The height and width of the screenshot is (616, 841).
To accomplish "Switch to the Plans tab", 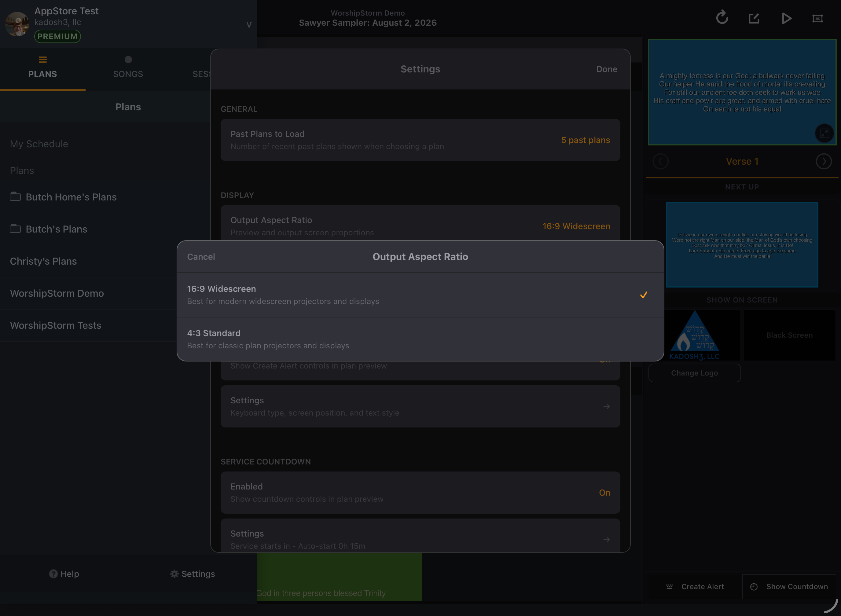I will (x=42, y=69).
